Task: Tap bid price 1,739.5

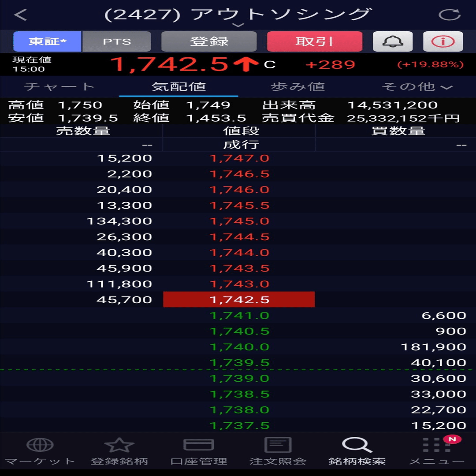Action: pos(239,363)
